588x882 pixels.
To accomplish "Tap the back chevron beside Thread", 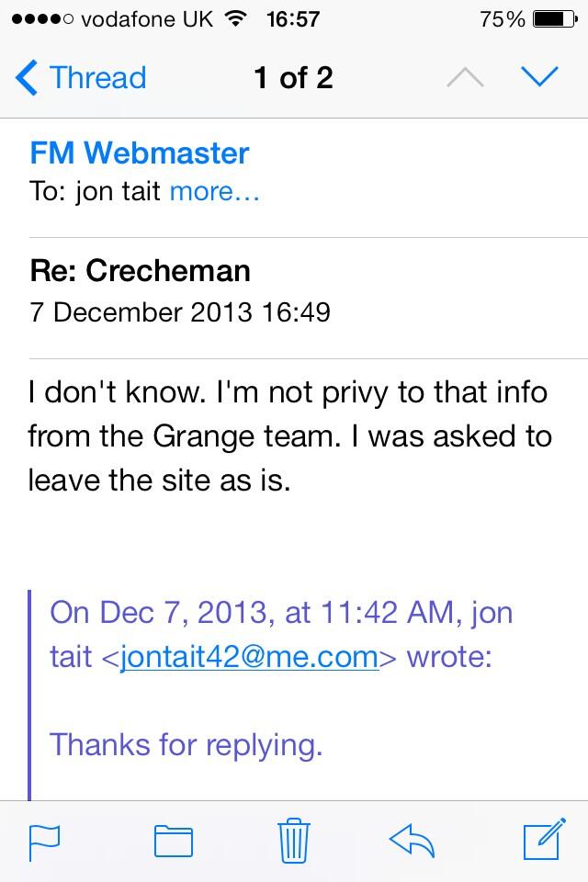I will point(28,78).
